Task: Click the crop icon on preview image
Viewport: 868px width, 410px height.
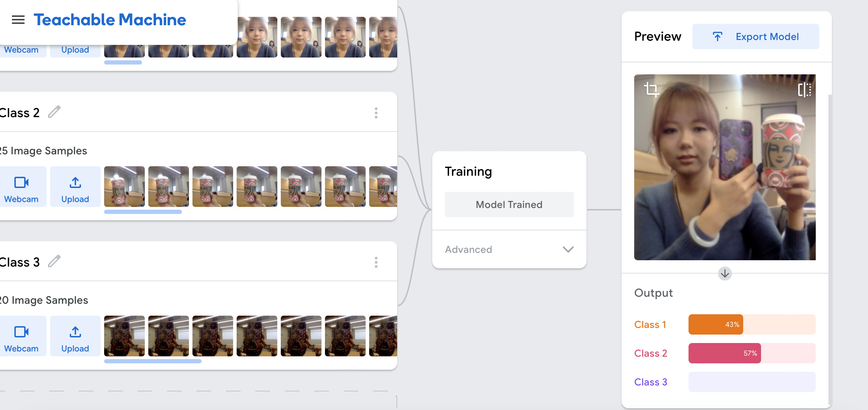Action: 651,89
